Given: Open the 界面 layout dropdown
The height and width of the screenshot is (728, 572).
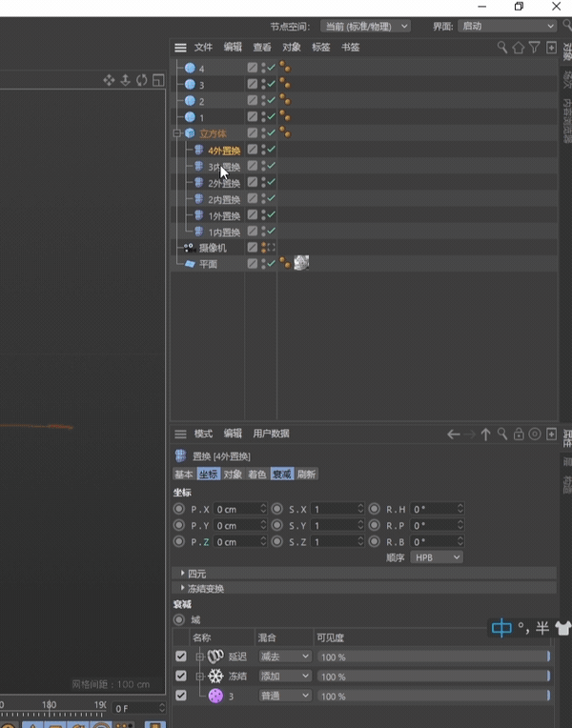Looking at the screenshot, I should click(507, 27).
